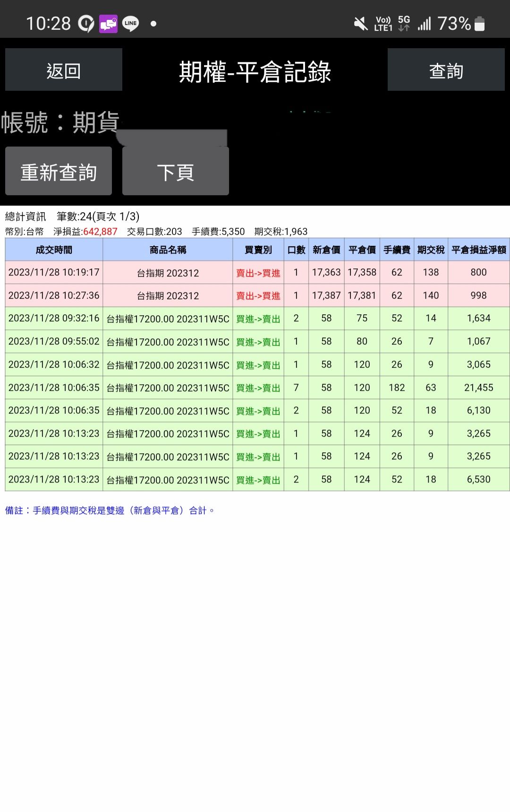This screenshot has height=812, width=510.
Task: Tap net profit value 3,065
Action: (479, 364)
